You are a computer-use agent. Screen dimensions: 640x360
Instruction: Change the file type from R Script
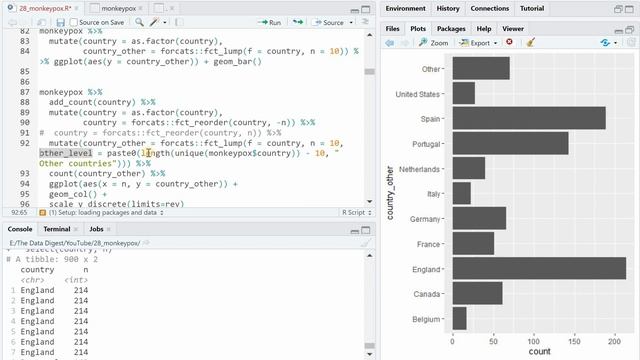pos(357,213)
